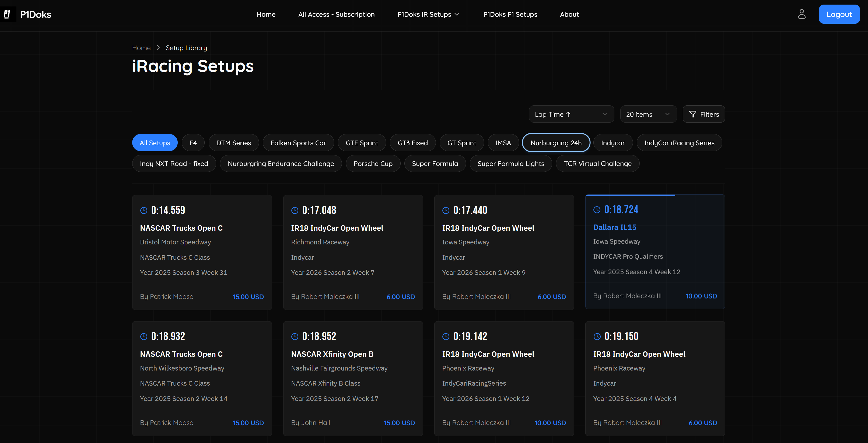Open the 20 items per-page dropdown
This screenshot has height=443, width=868.
pyautogui.click(x=648, y=114)
